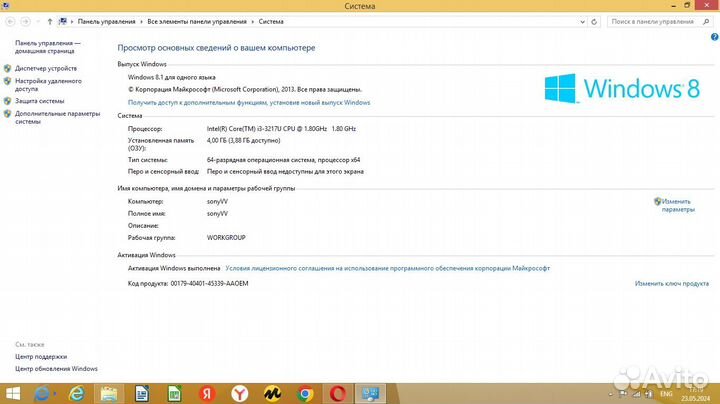Open Help via blue question mark icon
The height and width of the screenshot is (404, 720).
click(714, 37)
